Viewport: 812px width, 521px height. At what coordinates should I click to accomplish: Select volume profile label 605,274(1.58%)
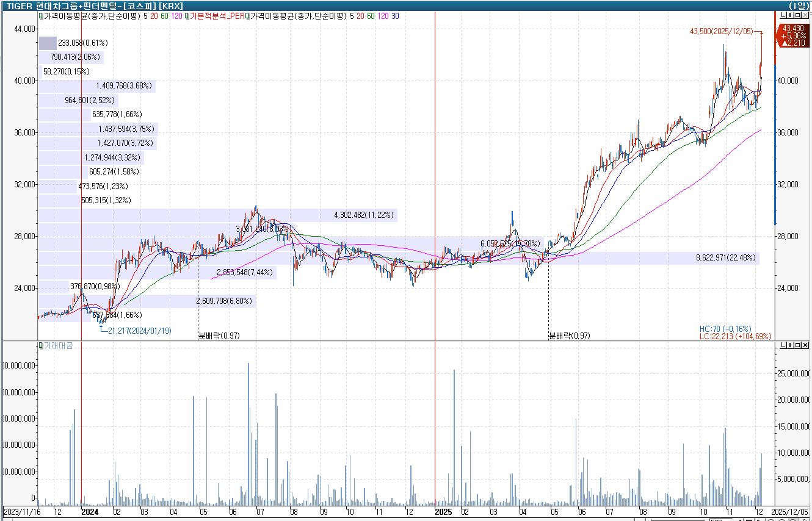(x=114, y=171)
